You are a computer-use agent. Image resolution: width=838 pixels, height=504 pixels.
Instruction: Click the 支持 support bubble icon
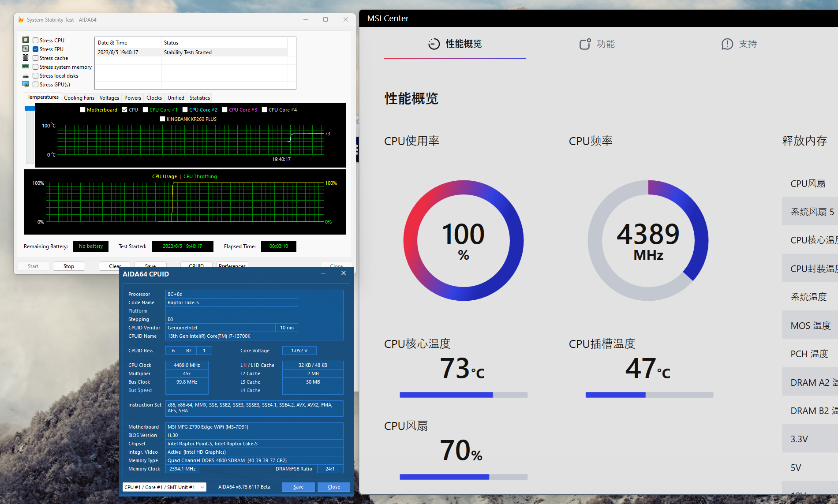727,44
